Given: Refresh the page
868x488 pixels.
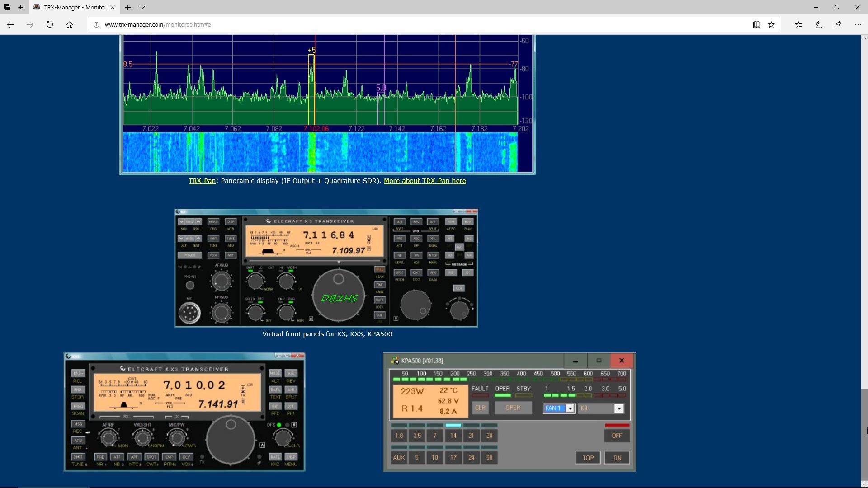Looking at the screenshot, I should point(50,25).
